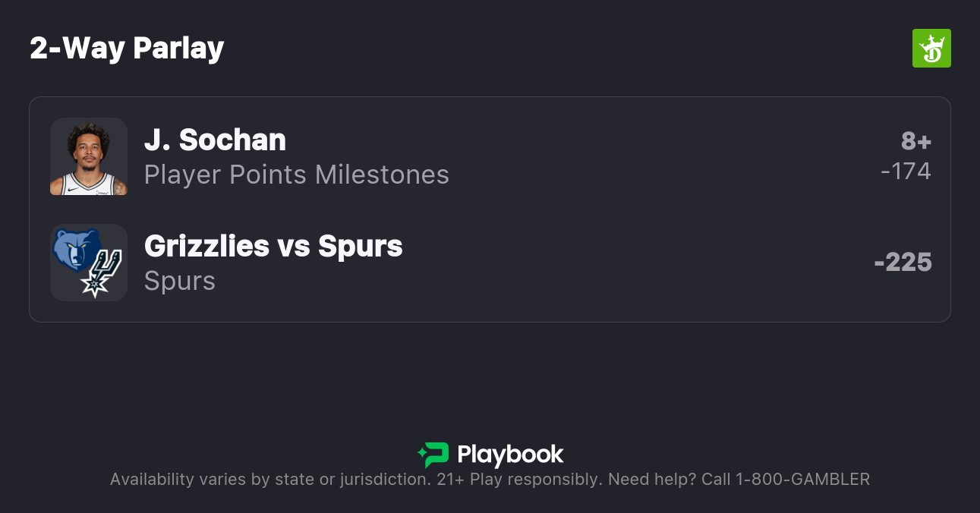Click the Playbook brand name text
Screen dimensions: 980x513
click(x=510, y=455)
